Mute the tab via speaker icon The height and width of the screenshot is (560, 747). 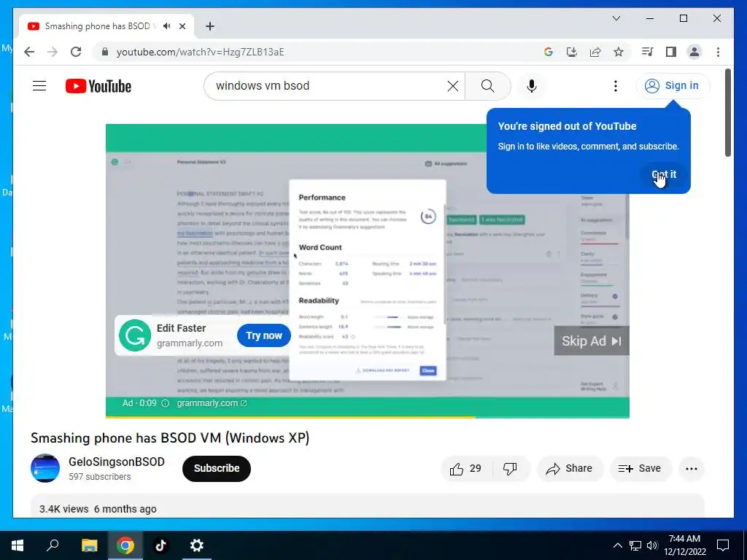pos(166,26)
